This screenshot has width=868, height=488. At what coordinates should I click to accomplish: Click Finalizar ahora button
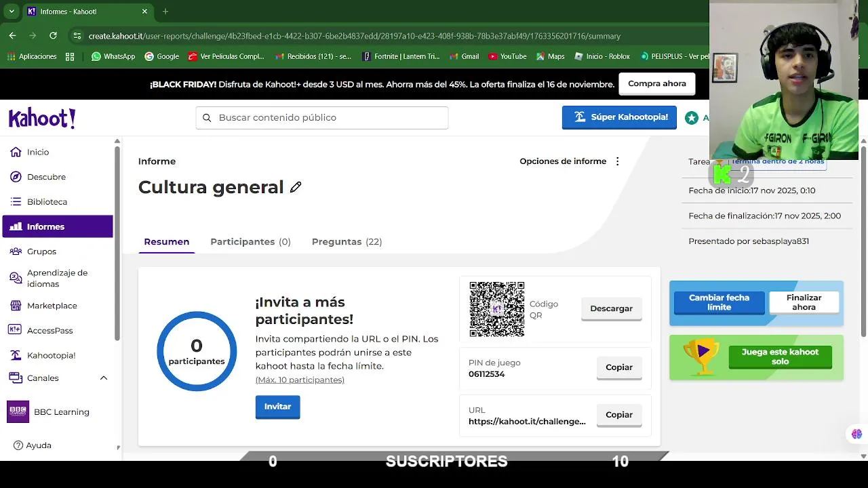804,302
